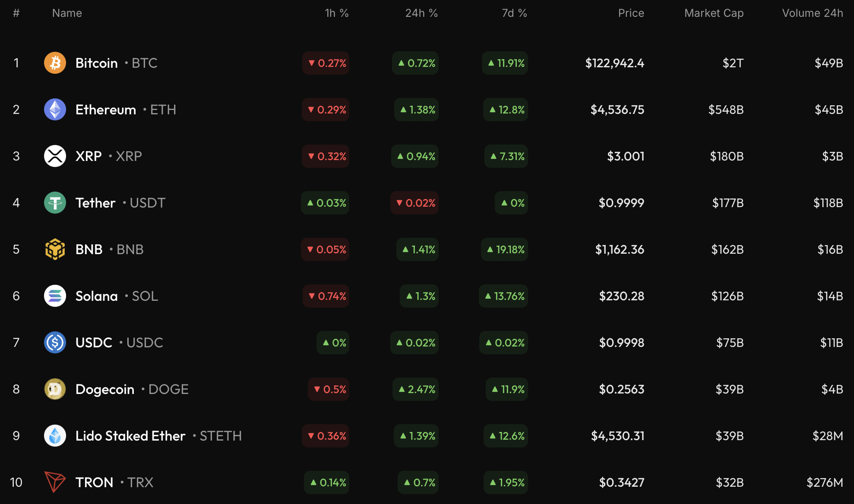Click the Tether logo icon
The image size is (854, 504).
55,203
